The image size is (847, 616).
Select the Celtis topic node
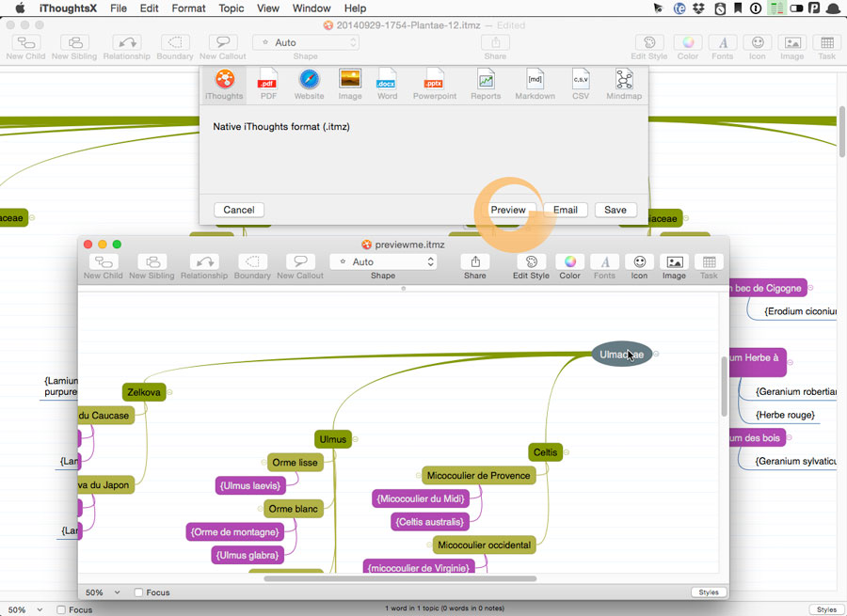point(545,452)
